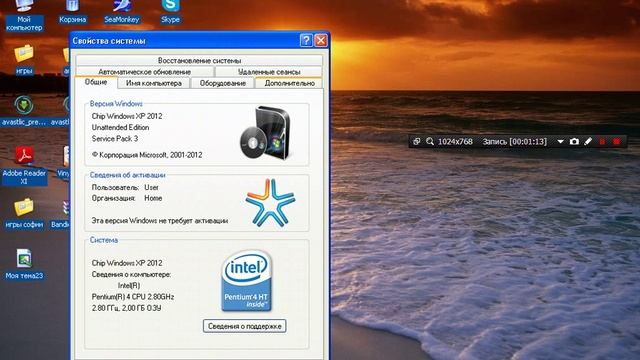Switch to the Оборудование tab
The width and height of the screenshot is (640, 360).
coord(222,83)
